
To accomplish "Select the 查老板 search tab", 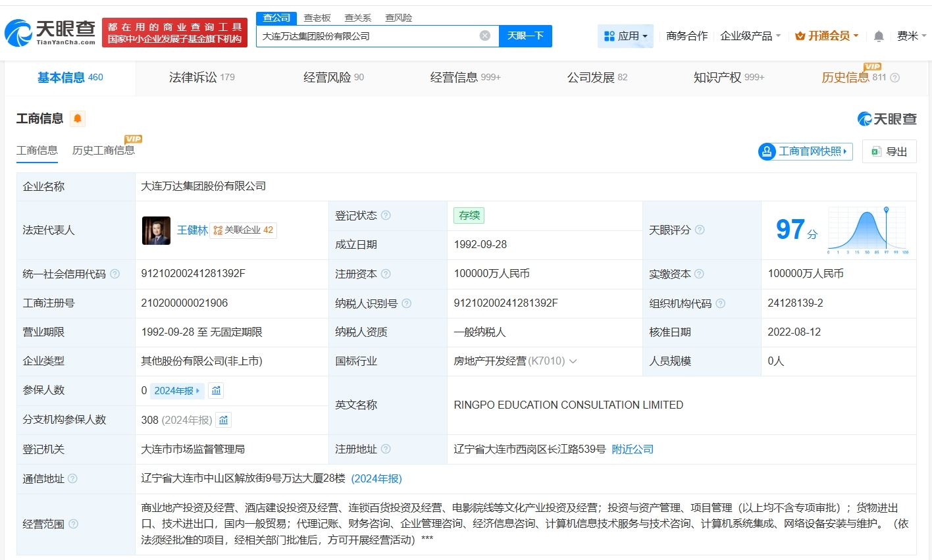I will (317, 18).
